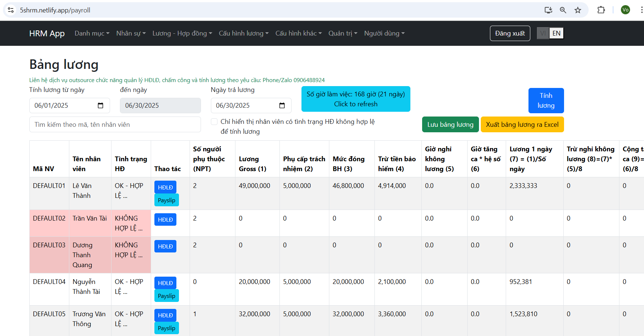Click the disabled end date field

point(160,106)
